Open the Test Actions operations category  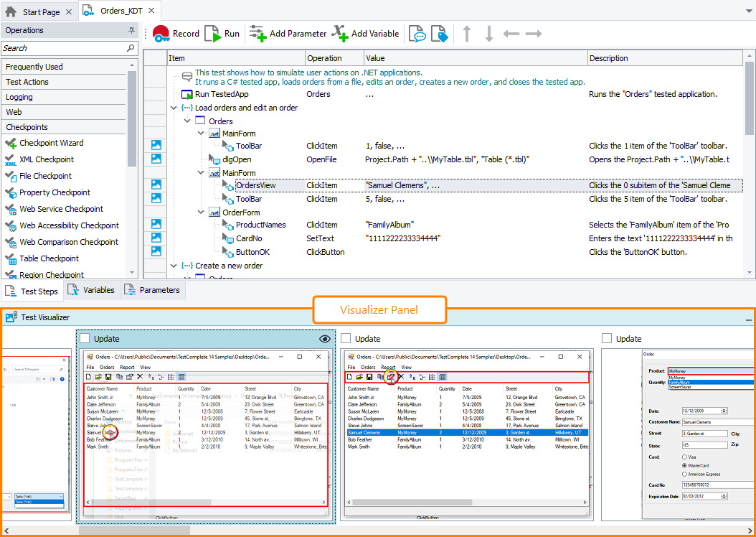pos(27,82)
